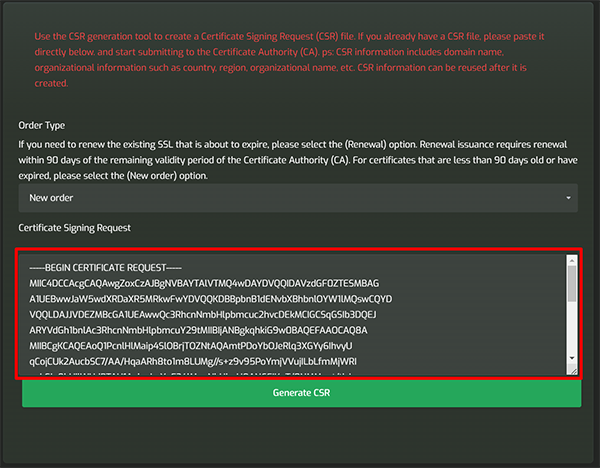Open the New order type dropdown

coord(298,198)
